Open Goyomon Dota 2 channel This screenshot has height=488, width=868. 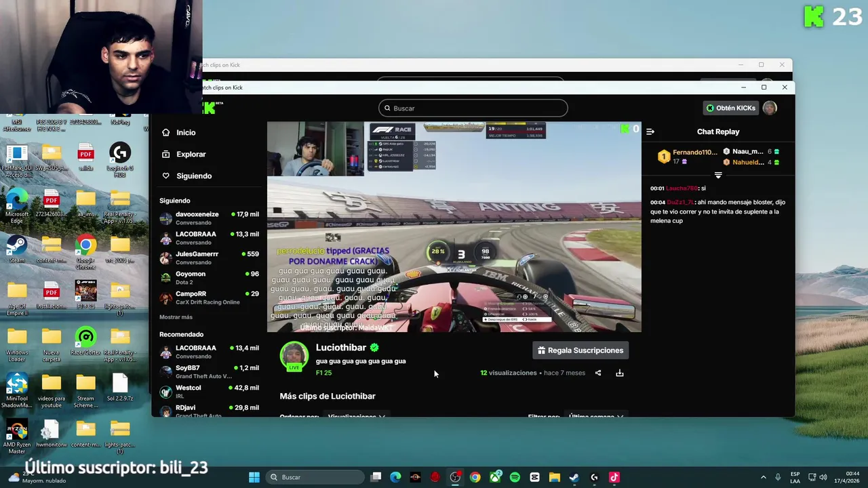pyautogui.click(x=209, y=278)
